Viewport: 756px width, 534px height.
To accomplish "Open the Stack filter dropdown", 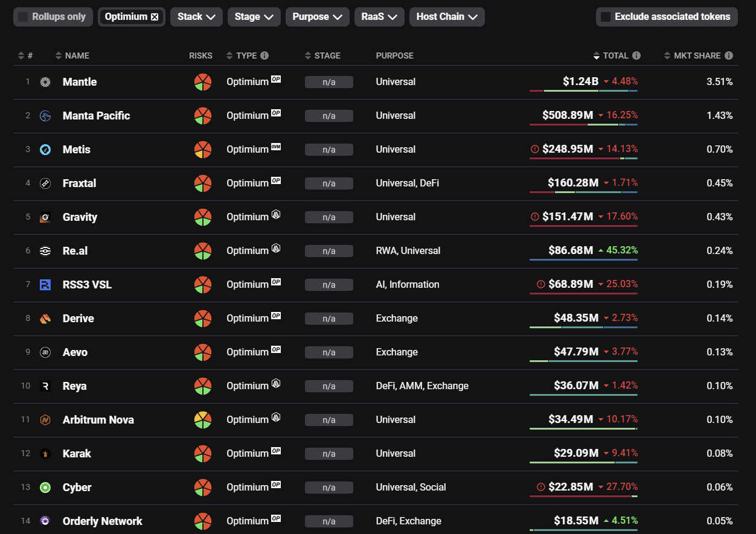I will (x=196, y=17).
